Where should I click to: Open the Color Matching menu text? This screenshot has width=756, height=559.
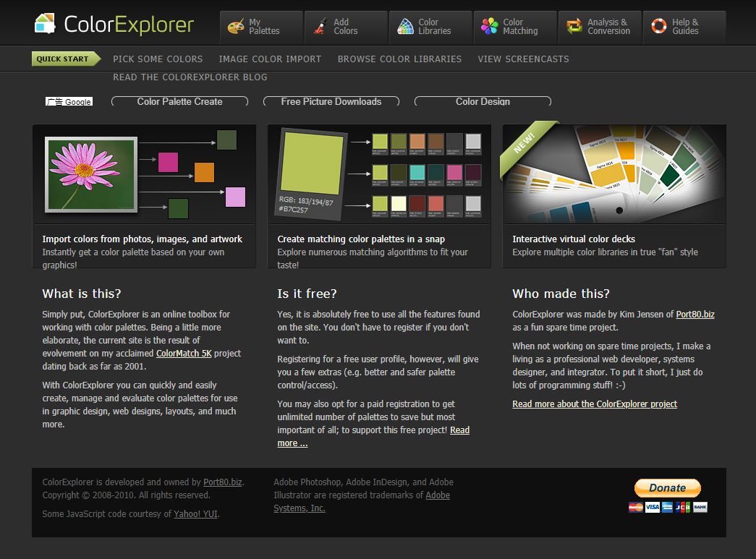click(x=520, y=27)
